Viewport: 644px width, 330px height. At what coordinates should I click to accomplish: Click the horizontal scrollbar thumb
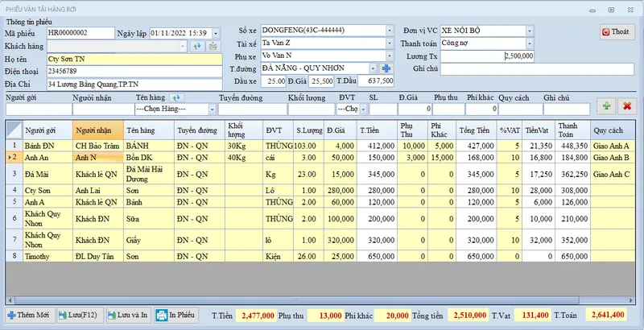295,300
